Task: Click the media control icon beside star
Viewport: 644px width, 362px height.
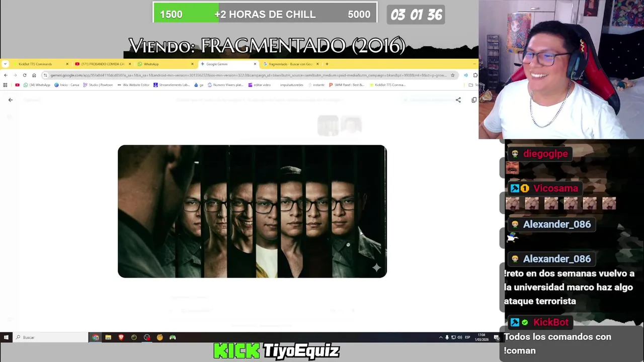Action: [465, 75]
